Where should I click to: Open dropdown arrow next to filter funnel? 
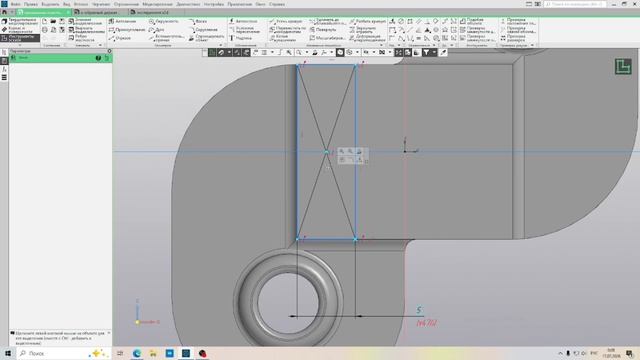coord(434,52)
